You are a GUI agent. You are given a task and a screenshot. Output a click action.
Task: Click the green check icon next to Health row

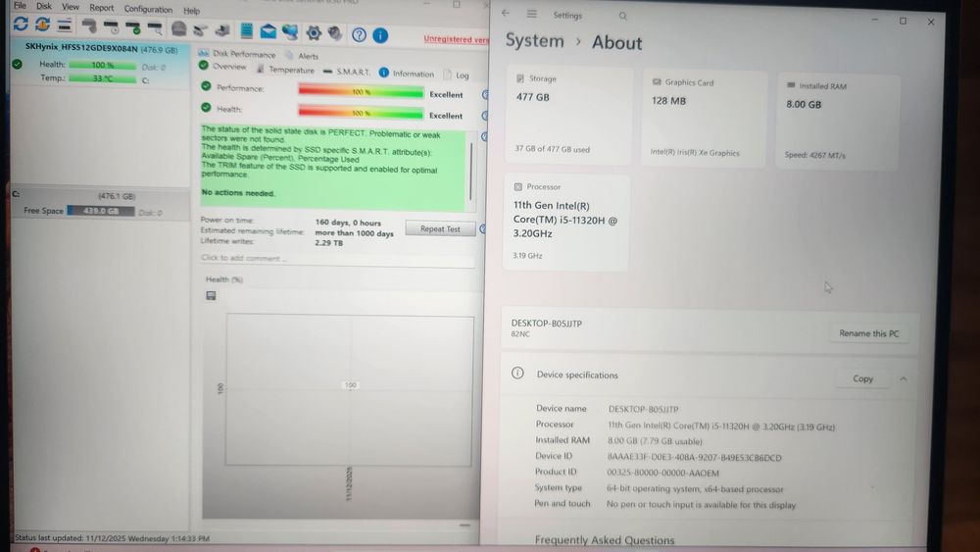tap(206, 108)
